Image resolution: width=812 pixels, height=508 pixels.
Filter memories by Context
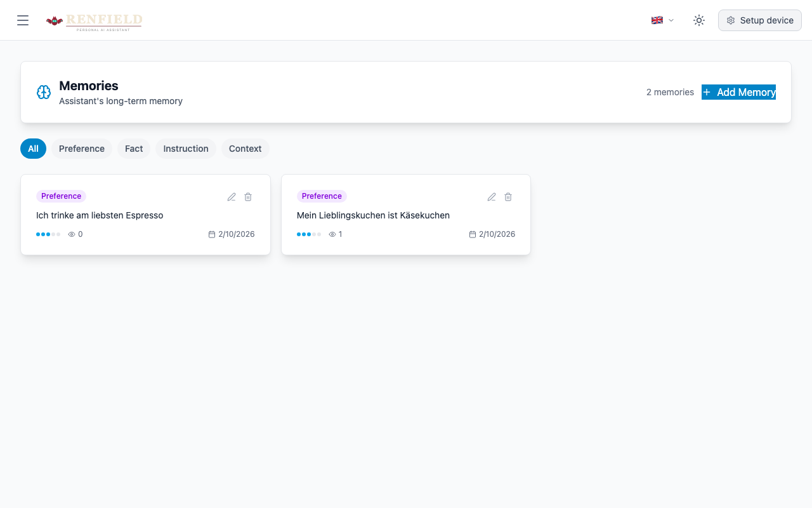coord(245,149)
